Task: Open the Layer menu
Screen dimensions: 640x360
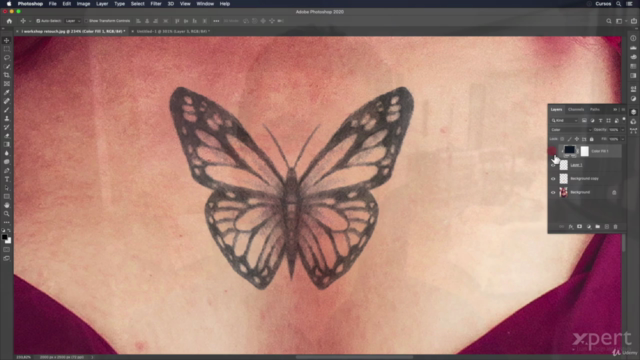Action: click(102, 4)
